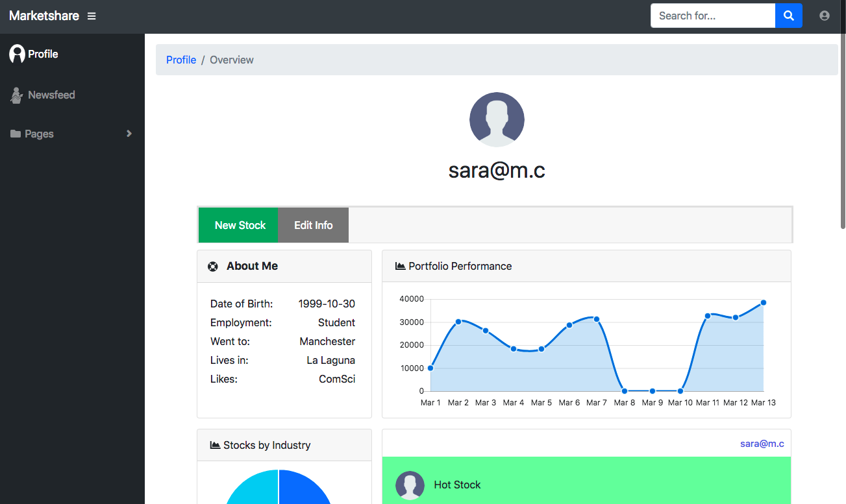This screenshot has width=846, height=504.
Task: Open the Newsfeed sidebar item
Action: coord(72,95)
